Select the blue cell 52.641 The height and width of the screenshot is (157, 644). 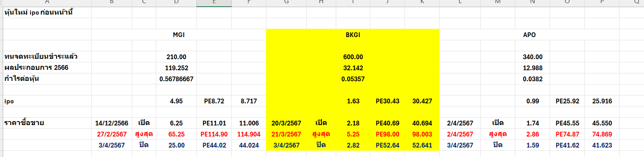[422, 145]
